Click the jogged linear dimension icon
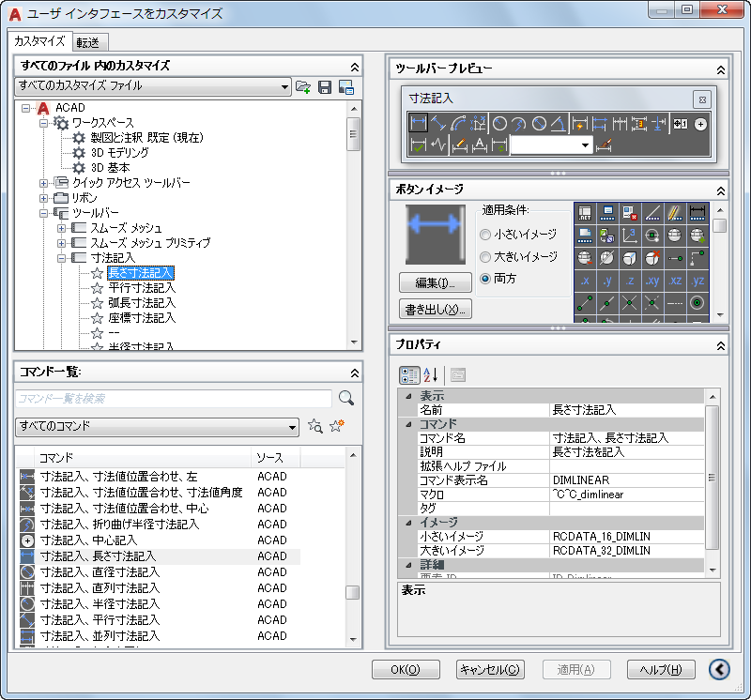 [438, 145]
